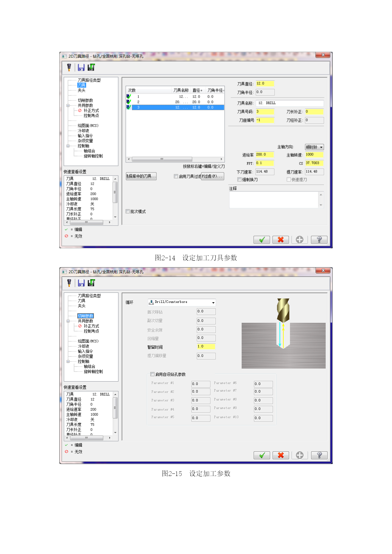
Task: Click the load parameters icon in Figure 2-15 dialog
Action: pyautogui.click(x=91, y=283)
